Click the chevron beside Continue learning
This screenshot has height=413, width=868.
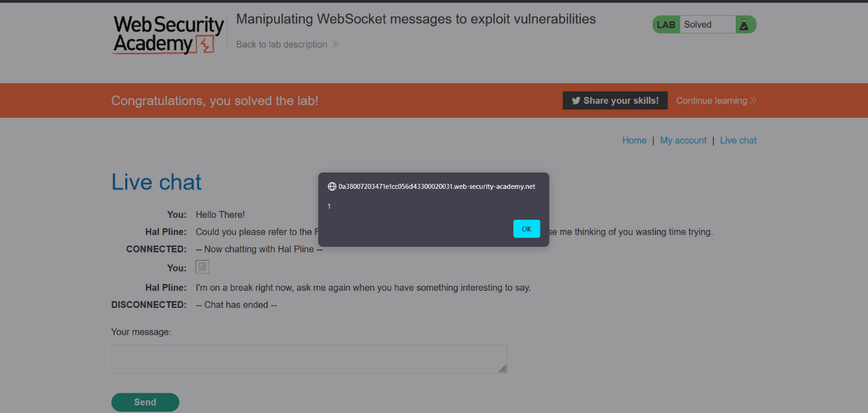coord(752,100)
